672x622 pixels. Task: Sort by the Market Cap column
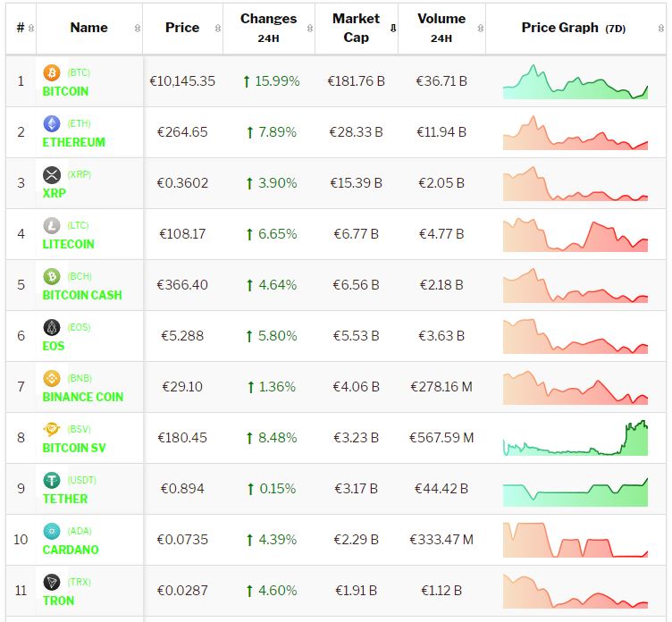[356, 28]
